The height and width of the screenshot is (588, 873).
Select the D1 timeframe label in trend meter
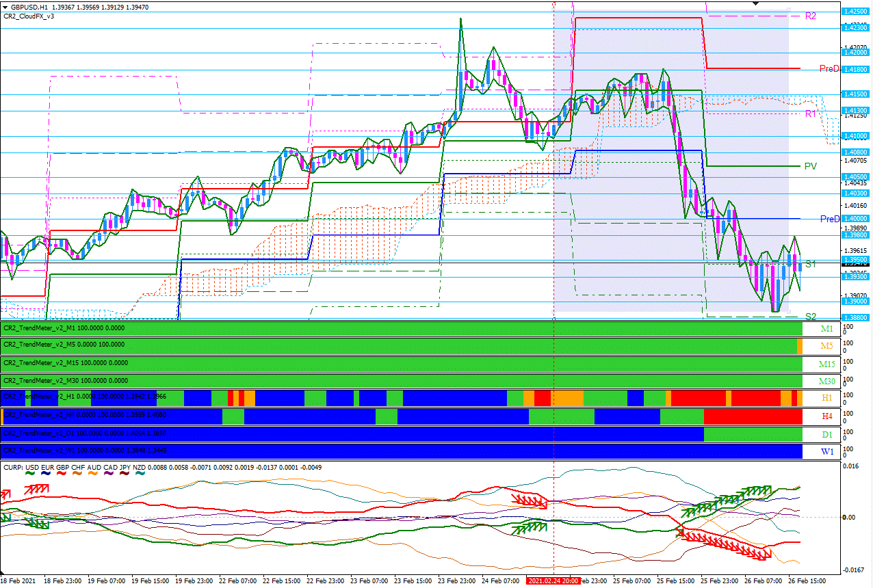tap(827, 434)
